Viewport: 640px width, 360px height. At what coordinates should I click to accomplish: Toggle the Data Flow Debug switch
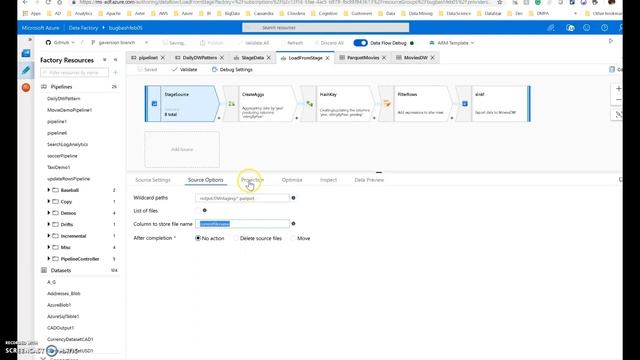pyautogui.click(x=360, y=43)
